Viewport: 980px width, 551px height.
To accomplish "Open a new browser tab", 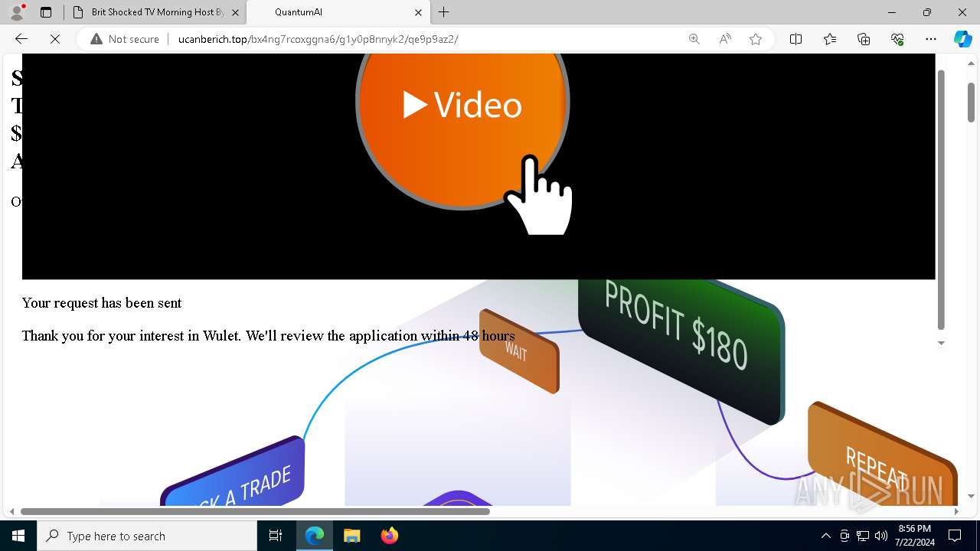I will (444, 12).
